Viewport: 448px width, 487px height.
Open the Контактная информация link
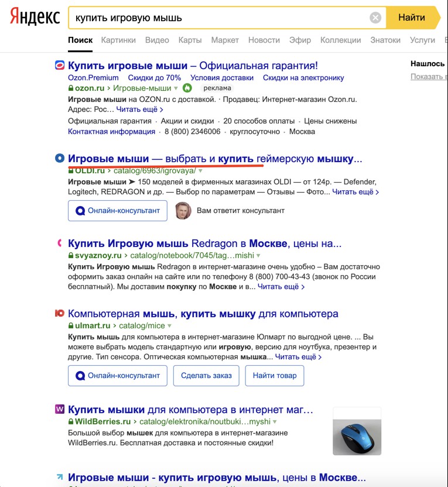tap(111, 131)
